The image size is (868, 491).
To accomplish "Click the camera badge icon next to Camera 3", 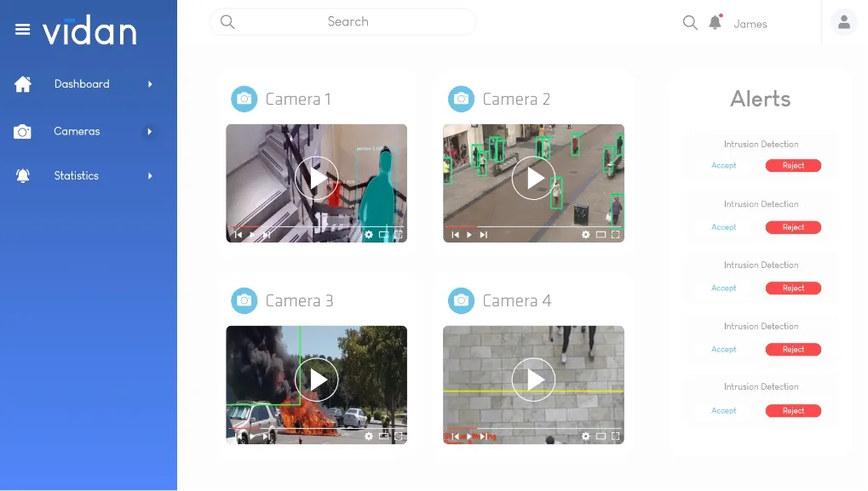I will click(x=244, y=300).
